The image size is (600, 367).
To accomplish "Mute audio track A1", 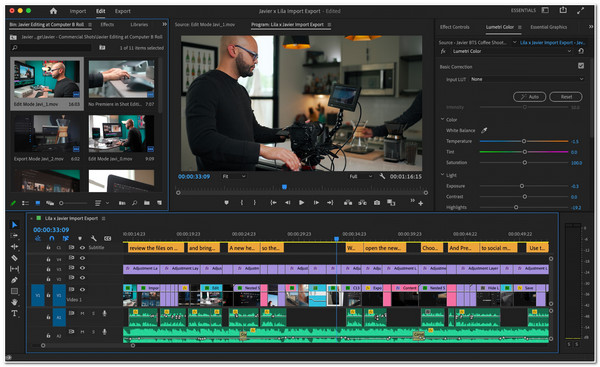I will coord(82,313).
